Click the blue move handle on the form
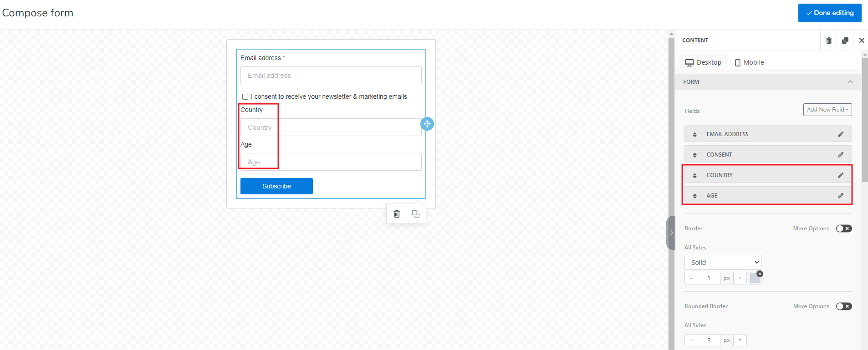This screenshot has height=350, width=868. click(427, 124)
